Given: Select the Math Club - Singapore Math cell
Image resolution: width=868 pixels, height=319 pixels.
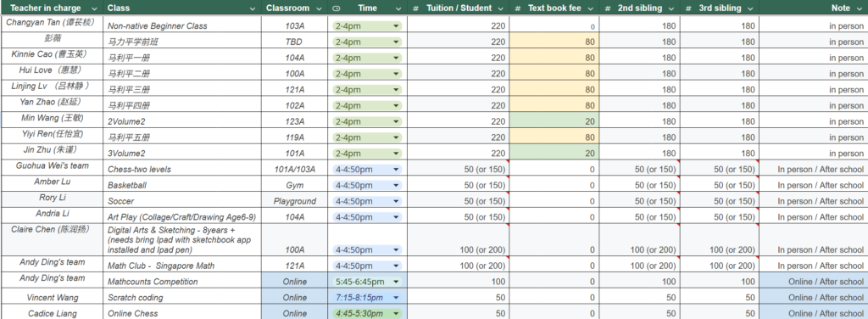Looking at the screenshot, I should point(182,264).
